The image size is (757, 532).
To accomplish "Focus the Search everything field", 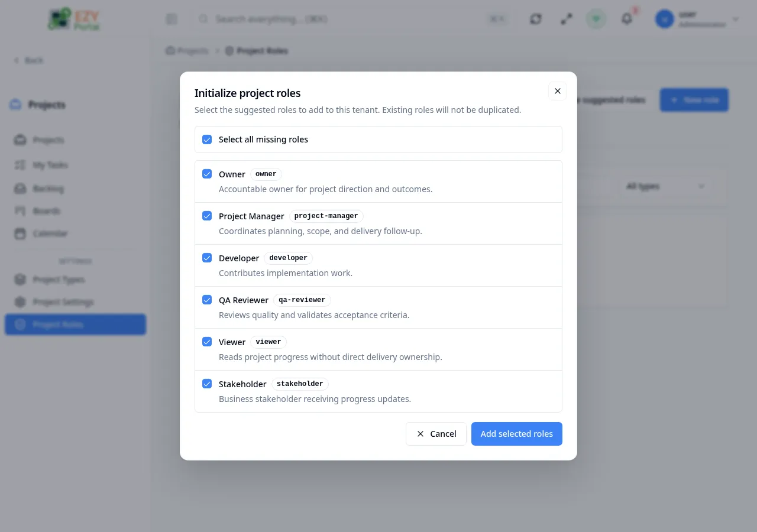I will (352, 20).
